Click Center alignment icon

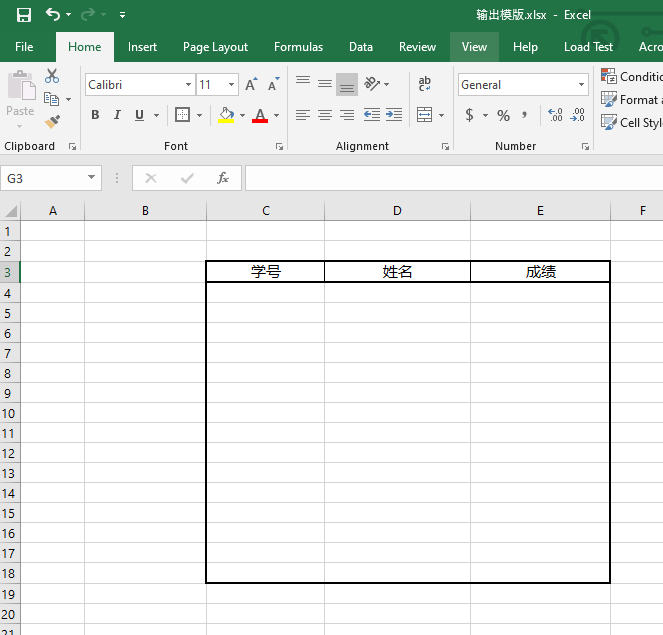(325, 115)
